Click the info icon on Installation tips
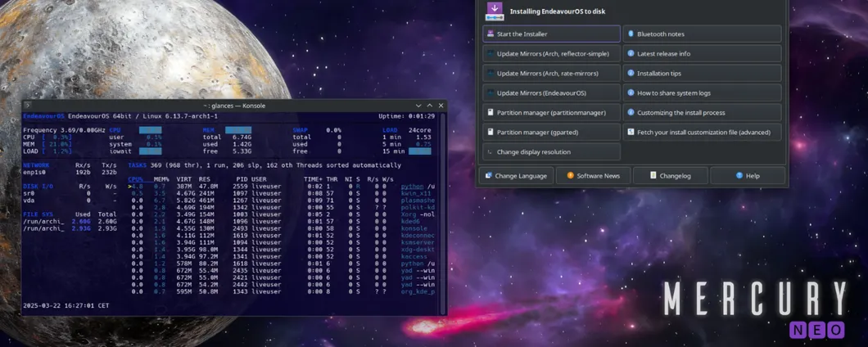 (x=631, y=73)
